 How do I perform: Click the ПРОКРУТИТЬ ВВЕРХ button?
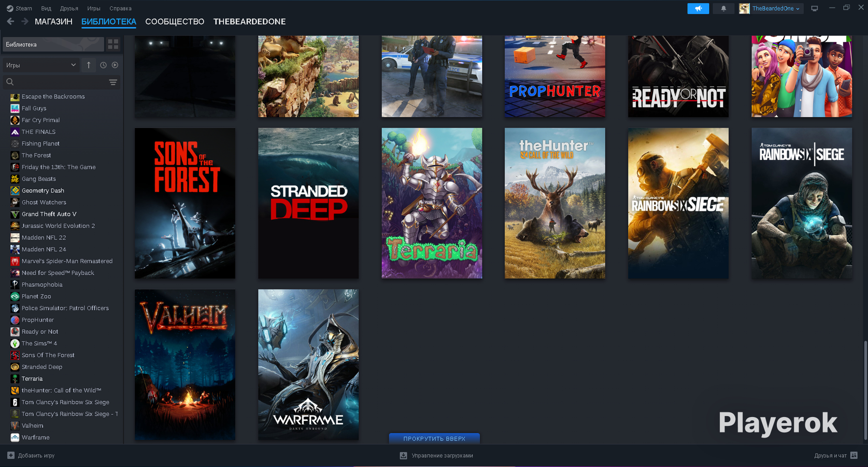pos(434,439)
